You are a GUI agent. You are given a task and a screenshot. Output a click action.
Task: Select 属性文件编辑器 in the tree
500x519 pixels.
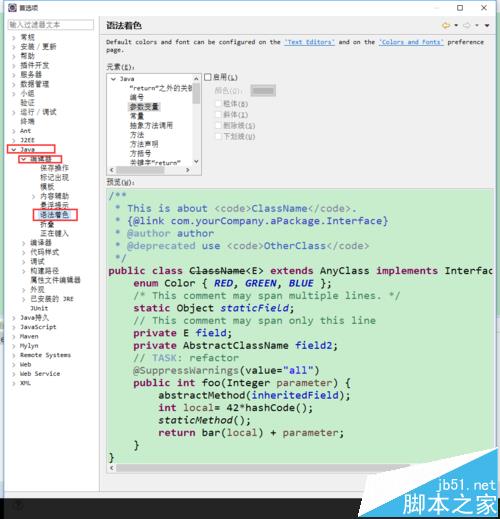[55, 280]
